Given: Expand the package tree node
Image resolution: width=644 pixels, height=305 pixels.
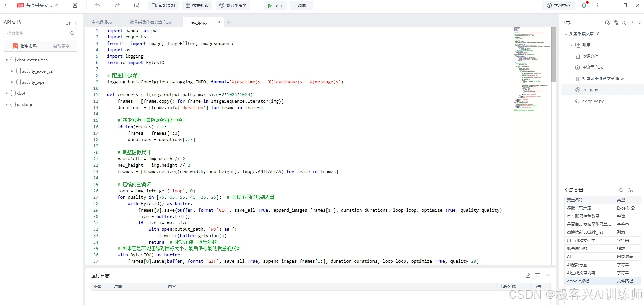Looking at the screenshot, I should (7, 105).
